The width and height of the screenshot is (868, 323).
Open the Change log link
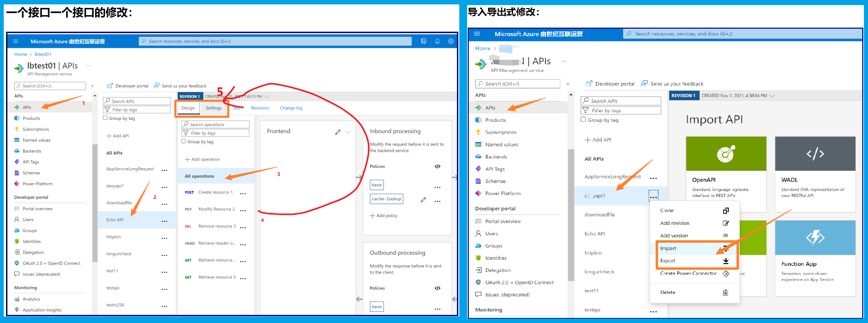coord(291,108)
